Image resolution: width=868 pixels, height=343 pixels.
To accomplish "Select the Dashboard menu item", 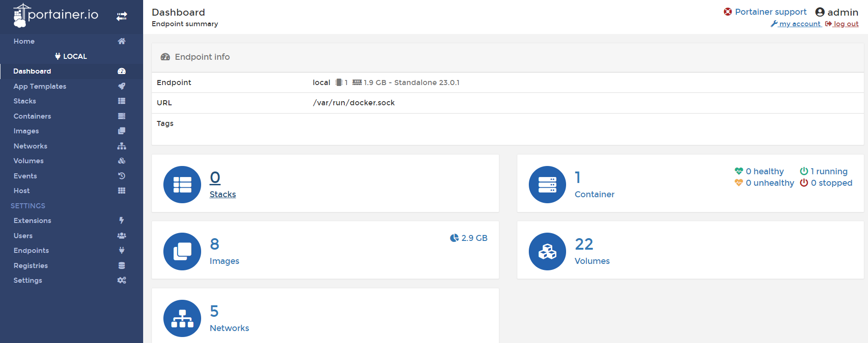I will click(32, 71).
